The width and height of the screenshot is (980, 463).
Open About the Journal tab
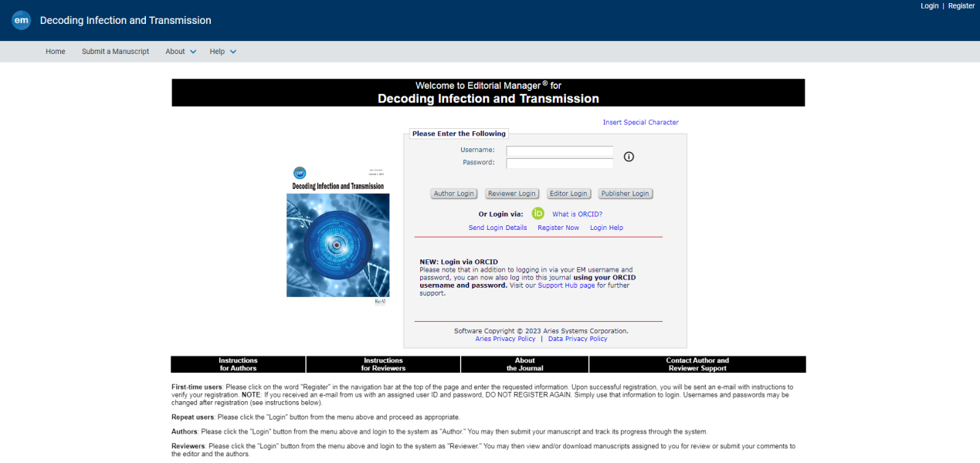coord(525,364)
